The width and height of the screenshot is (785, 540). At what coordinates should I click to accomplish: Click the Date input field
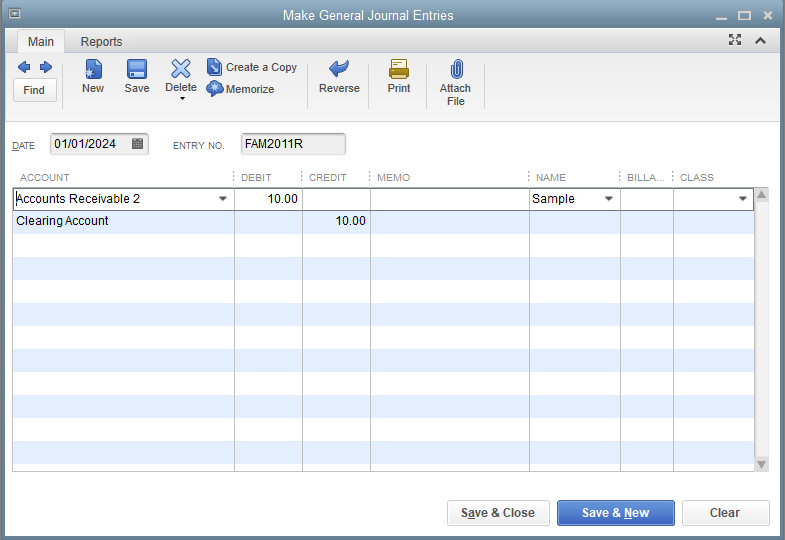tap(99, 144)
